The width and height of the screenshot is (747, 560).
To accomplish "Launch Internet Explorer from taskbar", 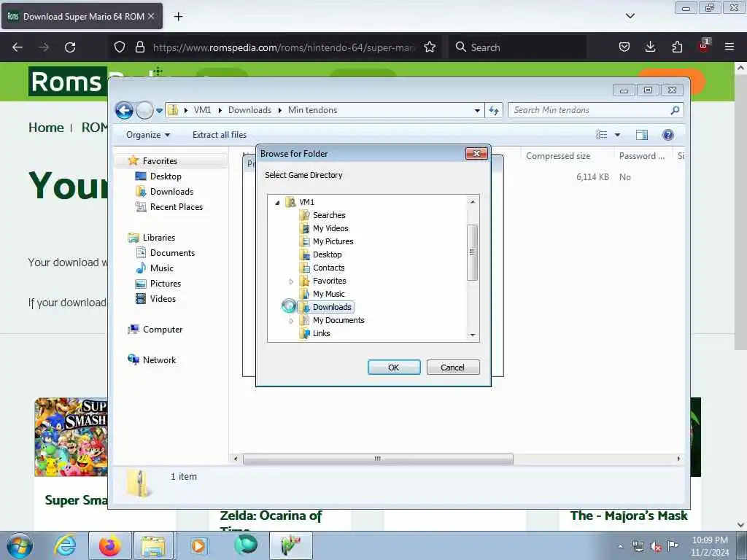I will point(65,545).
